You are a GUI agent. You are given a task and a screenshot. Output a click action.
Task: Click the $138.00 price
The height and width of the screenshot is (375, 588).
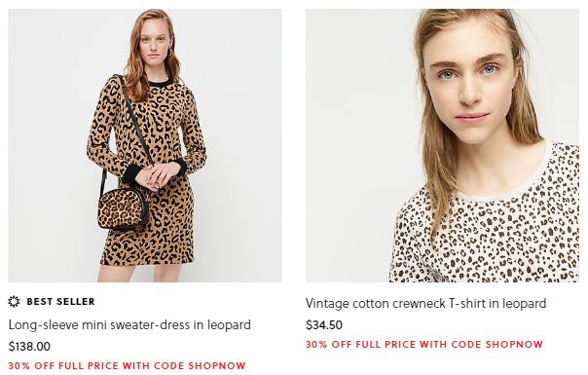29,346
